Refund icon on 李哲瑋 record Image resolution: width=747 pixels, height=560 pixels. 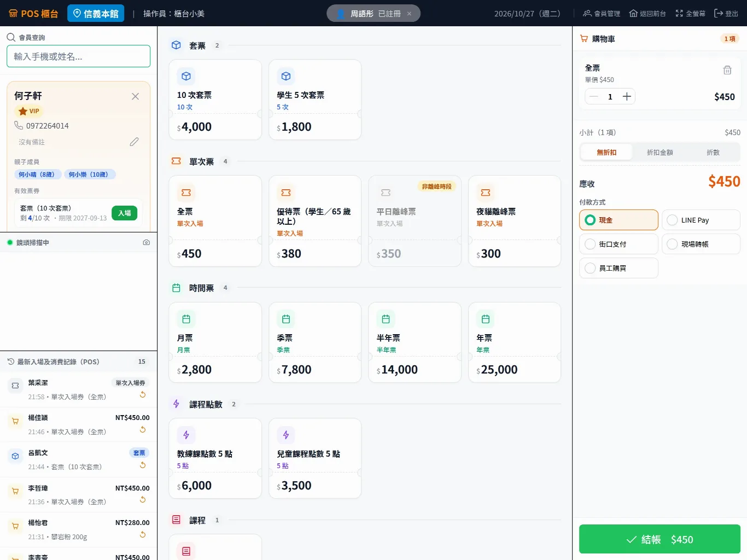click(143, 499)
